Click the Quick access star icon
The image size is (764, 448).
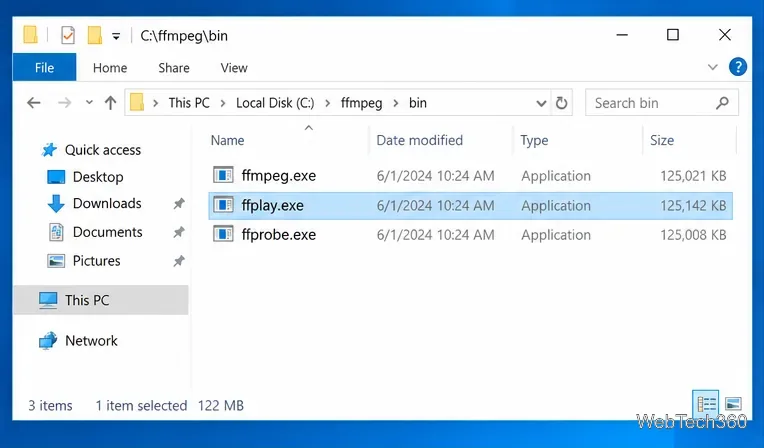click(x=49, y=150)
